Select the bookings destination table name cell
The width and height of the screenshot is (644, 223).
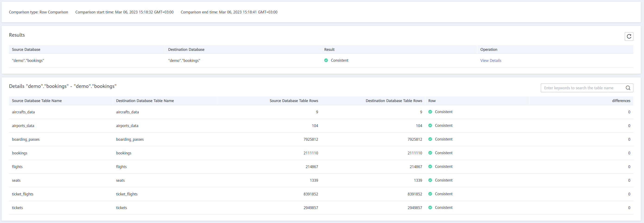(124, 153)
